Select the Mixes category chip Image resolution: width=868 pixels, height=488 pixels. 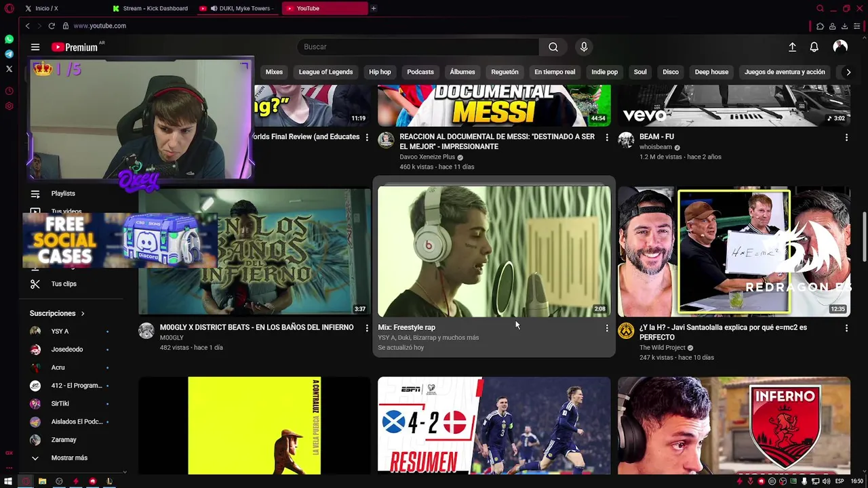tap(274, 72)
